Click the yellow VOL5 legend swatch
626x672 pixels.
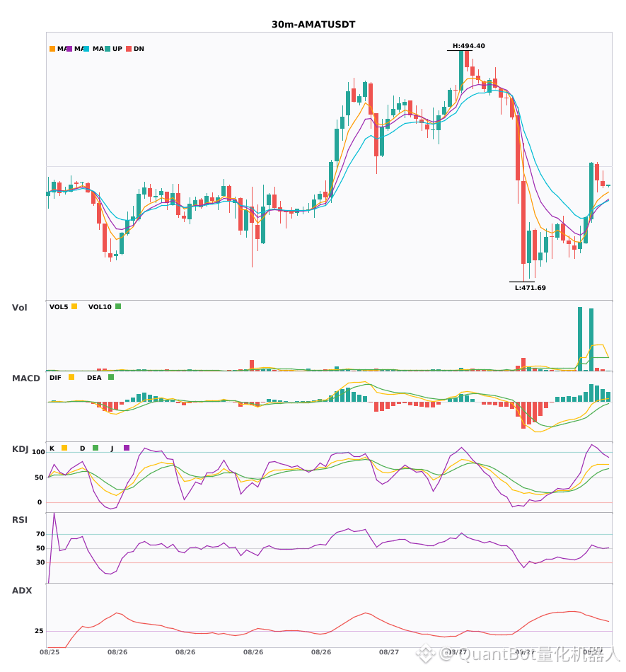[74, 306]
